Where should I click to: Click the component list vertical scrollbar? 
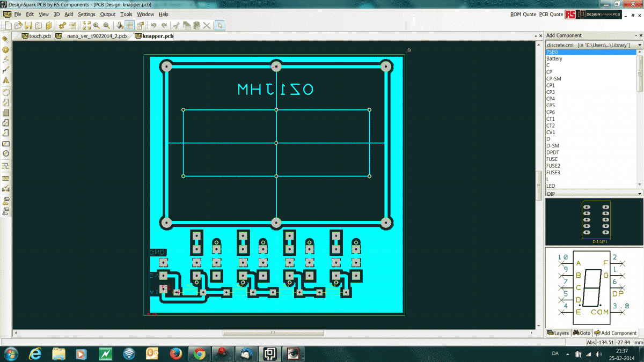click(x=640, y=73)
